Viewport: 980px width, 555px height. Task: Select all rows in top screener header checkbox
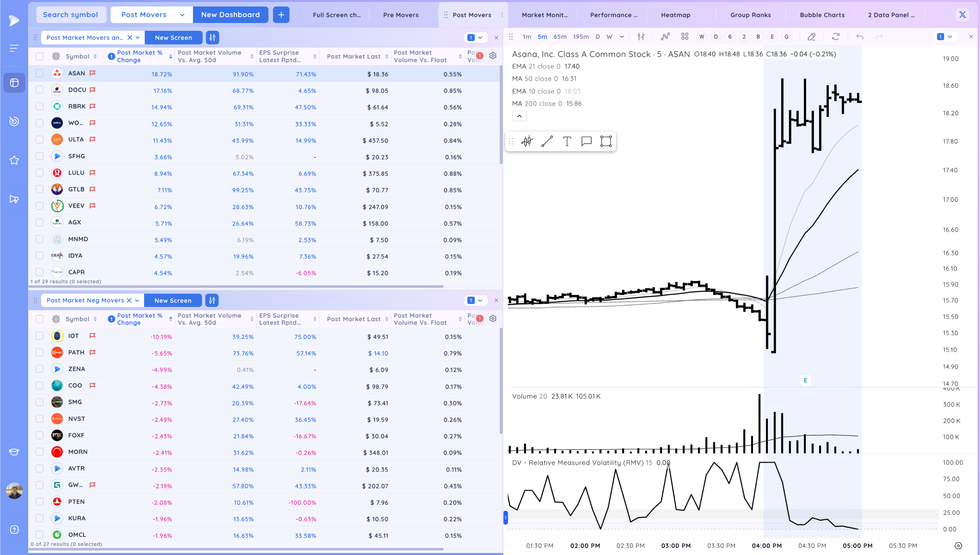pos(40,56)
